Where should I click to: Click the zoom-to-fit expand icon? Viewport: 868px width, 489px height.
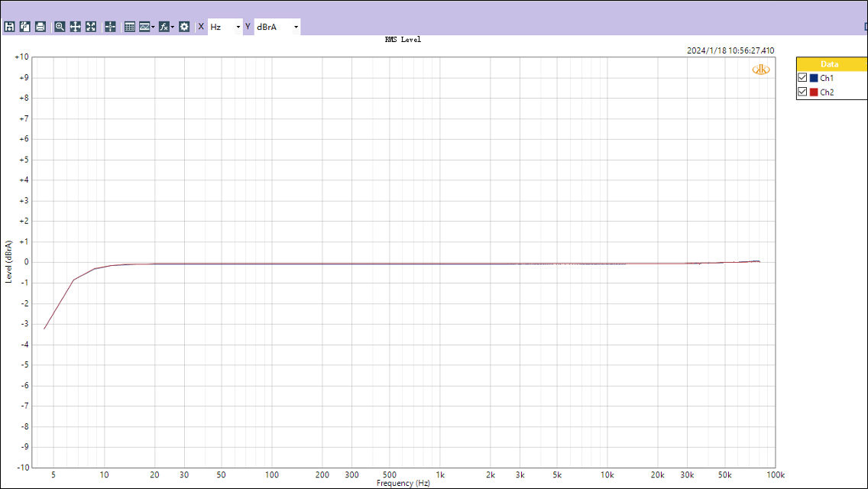point(91,27)
